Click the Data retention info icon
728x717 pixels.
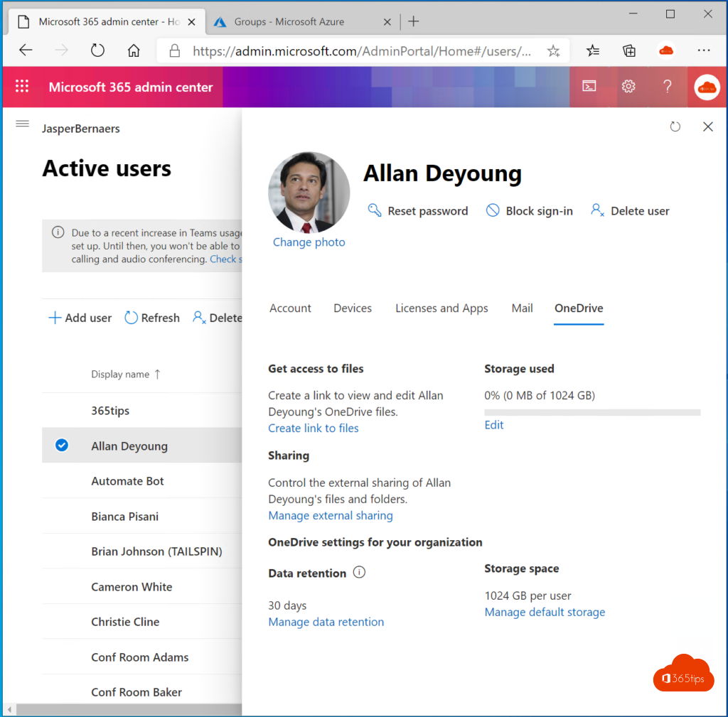[359, 573]
